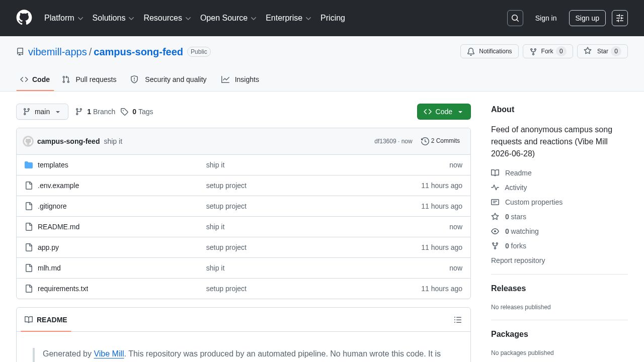
Task: Open the README outline list icon
Action: point(458,320)
